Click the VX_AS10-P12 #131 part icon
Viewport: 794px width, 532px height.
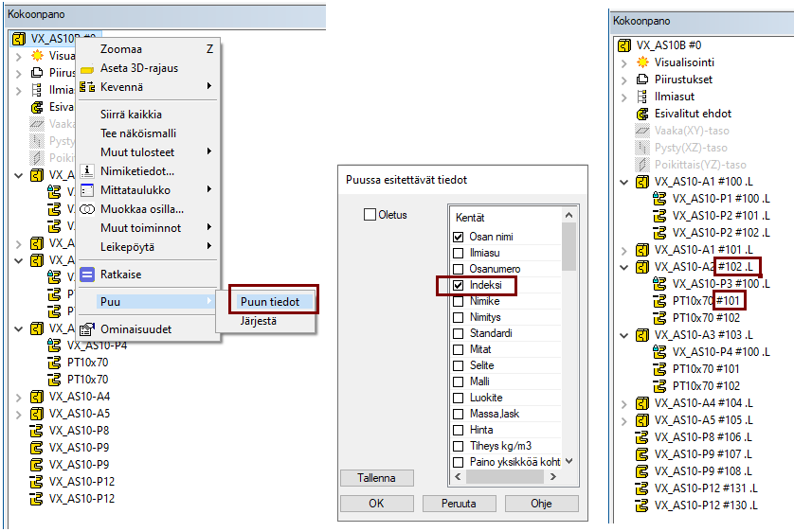(x=641, y=488)
